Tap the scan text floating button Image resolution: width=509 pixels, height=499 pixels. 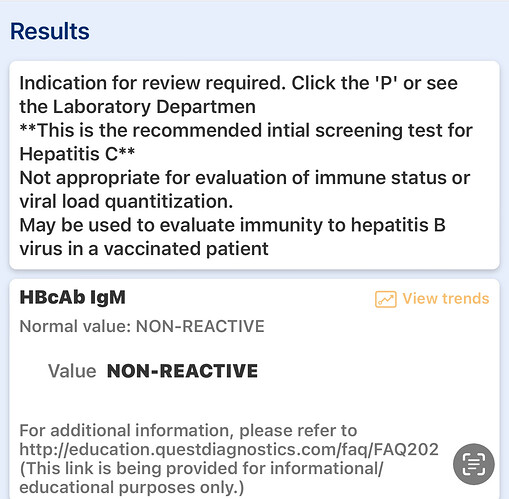click(x=474, y=464)
